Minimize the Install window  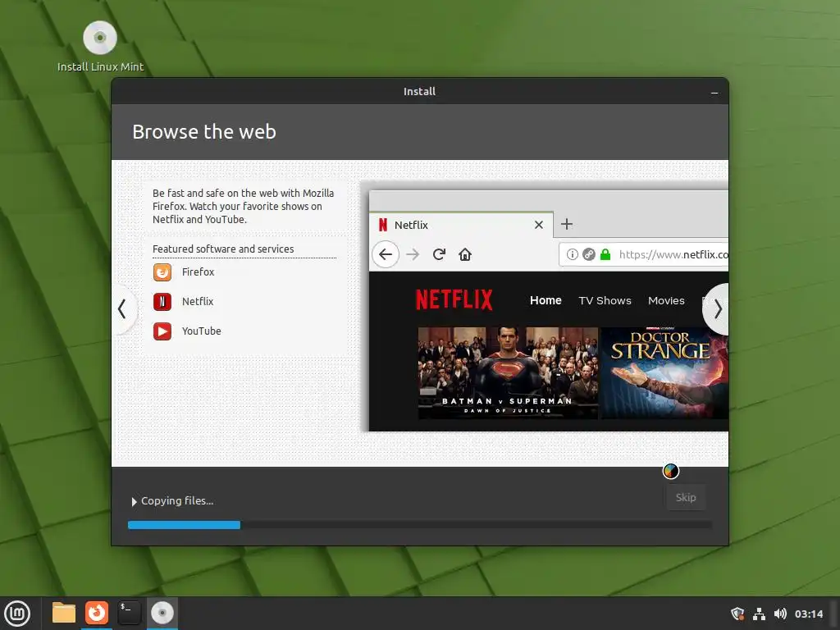tap(714, 93)
